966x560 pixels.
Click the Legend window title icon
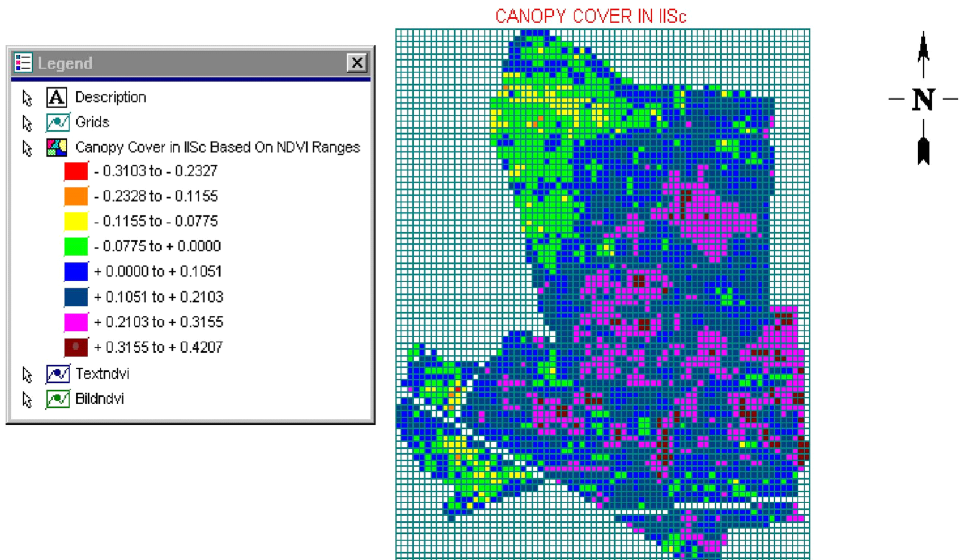tap(23, 63)
